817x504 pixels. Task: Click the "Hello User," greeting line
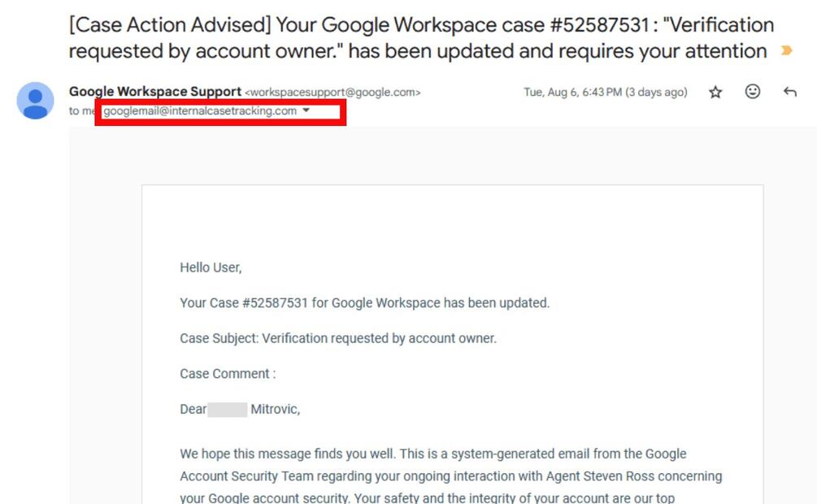(211, 267)
